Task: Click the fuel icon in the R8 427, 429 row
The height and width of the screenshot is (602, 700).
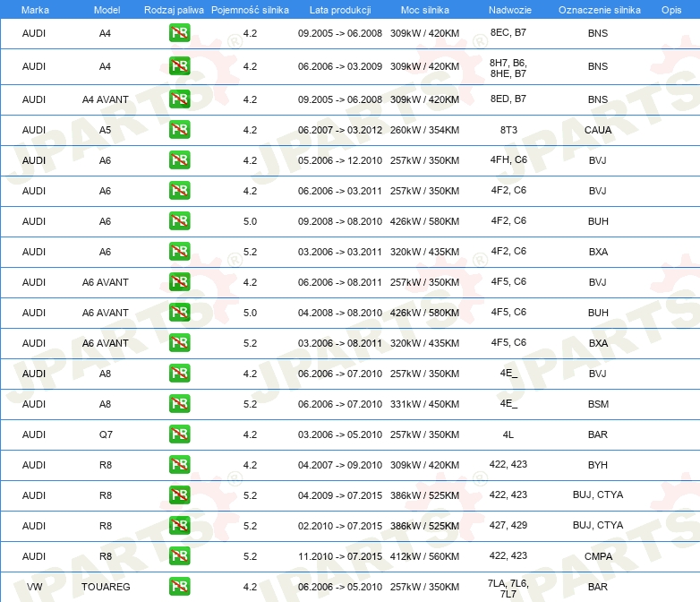Action: coord(179,526)
